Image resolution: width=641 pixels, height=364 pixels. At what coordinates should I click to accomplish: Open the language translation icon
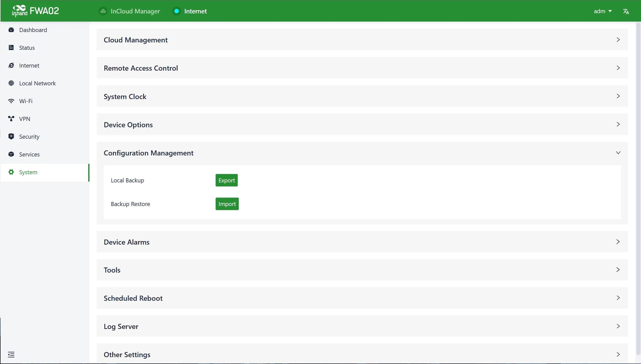626,11
